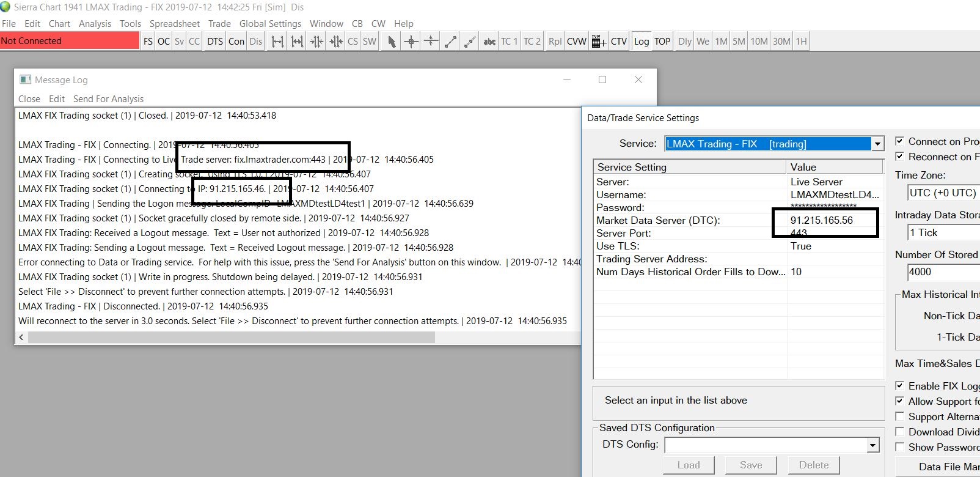Select the abc text drawing tool
Viewport: 980px width, 477px height.
[489, 42]
